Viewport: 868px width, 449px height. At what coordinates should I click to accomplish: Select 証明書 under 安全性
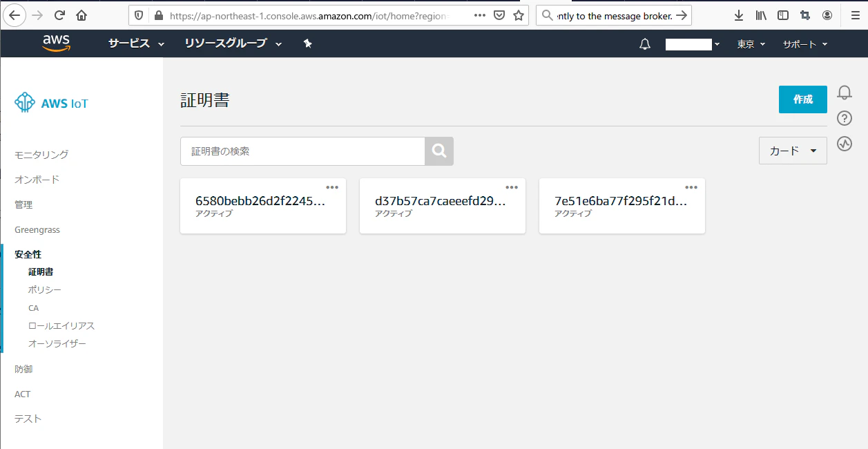[x=41, y=272]
